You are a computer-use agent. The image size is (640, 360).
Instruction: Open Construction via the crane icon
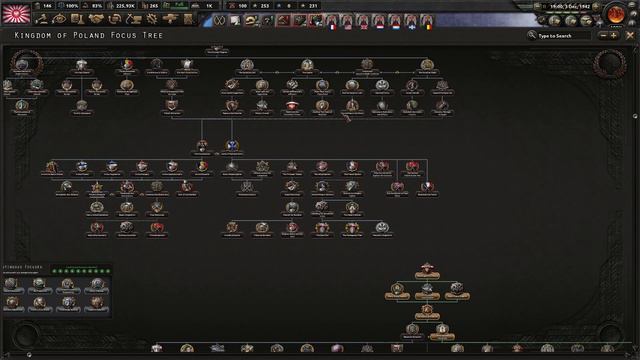coord(133,19)
